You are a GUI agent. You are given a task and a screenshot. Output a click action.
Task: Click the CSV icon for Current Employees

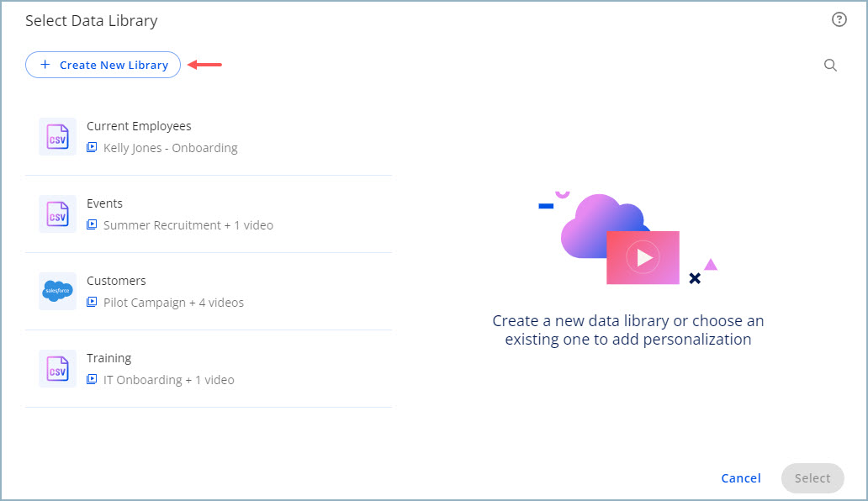(x=57, y=136)
